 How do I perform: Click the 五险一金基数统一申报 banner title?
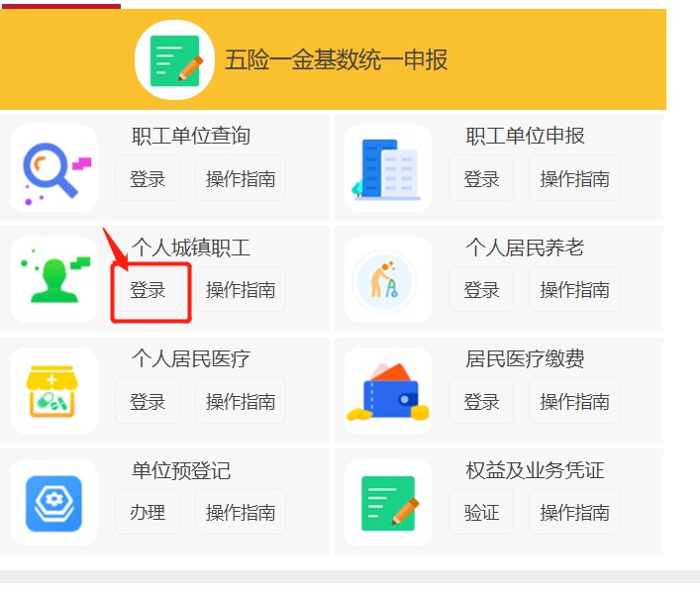click(x=337, y=59)
